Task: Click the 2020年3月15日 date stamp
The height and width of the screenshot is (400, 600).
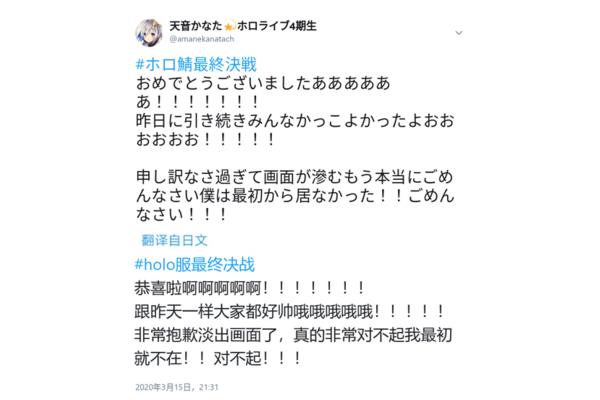Action: [x=163, y=387]
